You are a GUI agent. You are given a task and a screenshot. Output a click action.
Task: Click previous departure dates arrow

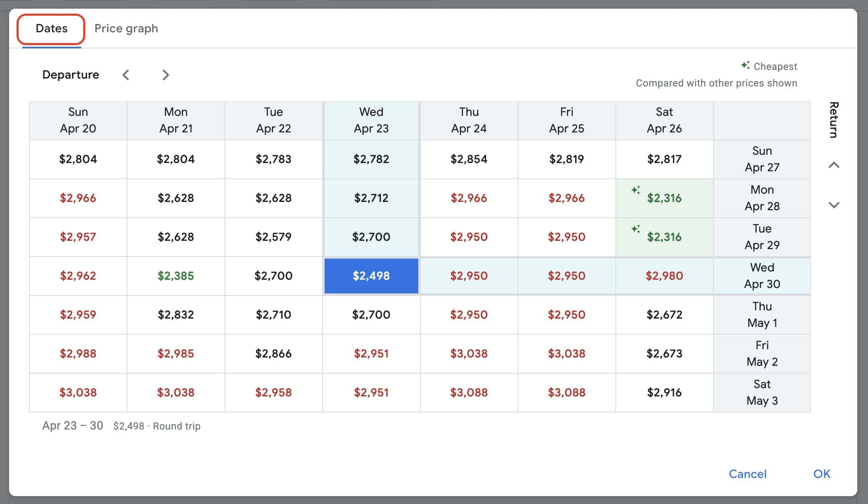click(126, 75)
